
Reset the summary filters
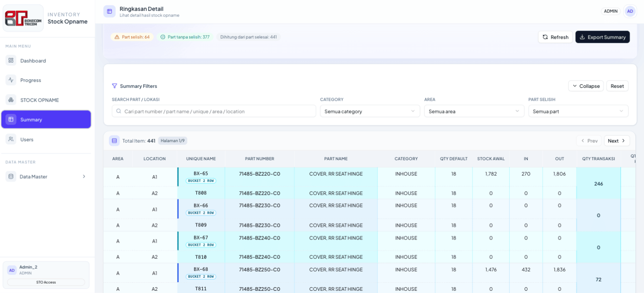pyautogui.click(x=617, y=86)
